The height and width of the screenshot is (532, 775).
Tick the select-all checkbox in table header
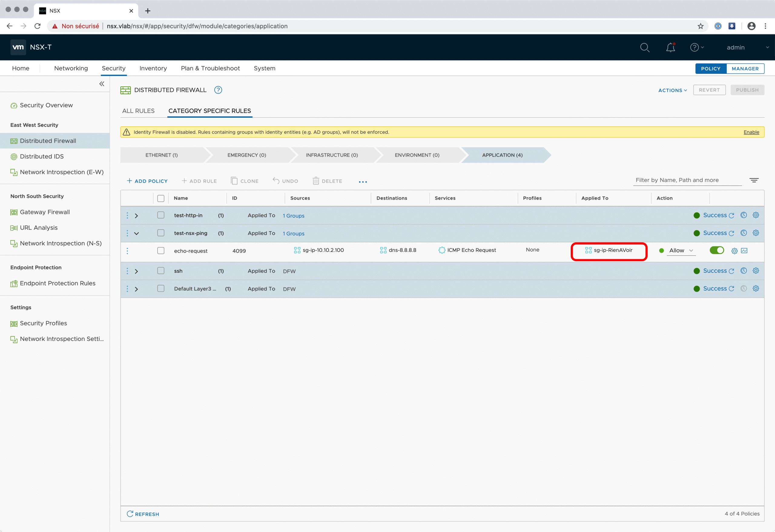coord(161,198)
